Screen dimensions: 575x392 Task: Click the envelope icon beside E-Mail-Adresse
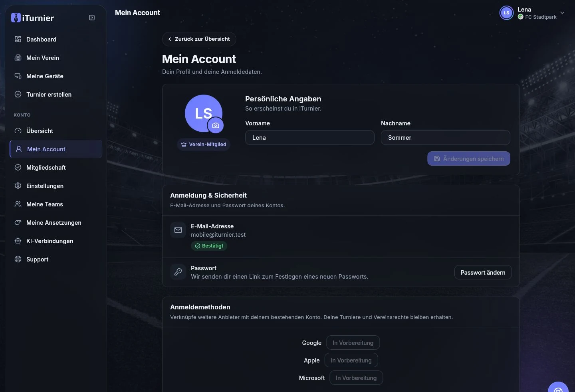click(178, 230)
